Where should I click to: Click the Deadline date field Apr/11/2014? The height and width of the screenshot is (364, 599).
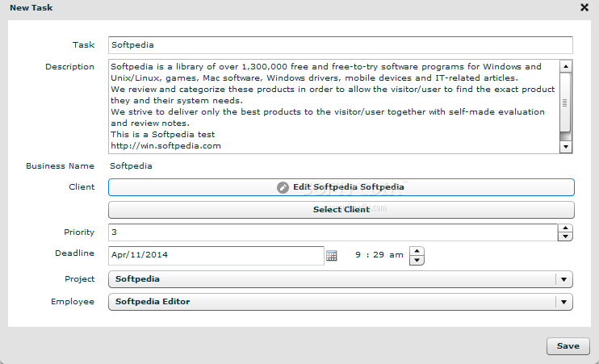coord(216,256)
